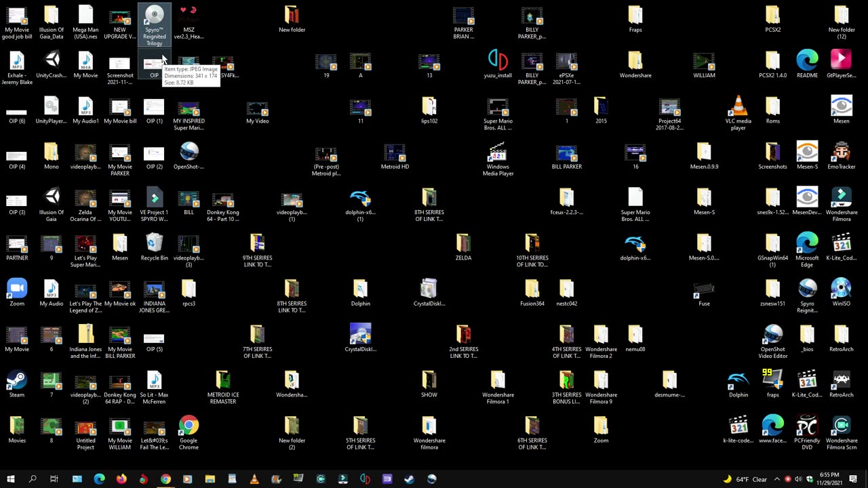The height and width of the screenshot is (488, 868).
Task: Select the nemu08 folder
Action: pyautogui.click(x=635, y=338)
